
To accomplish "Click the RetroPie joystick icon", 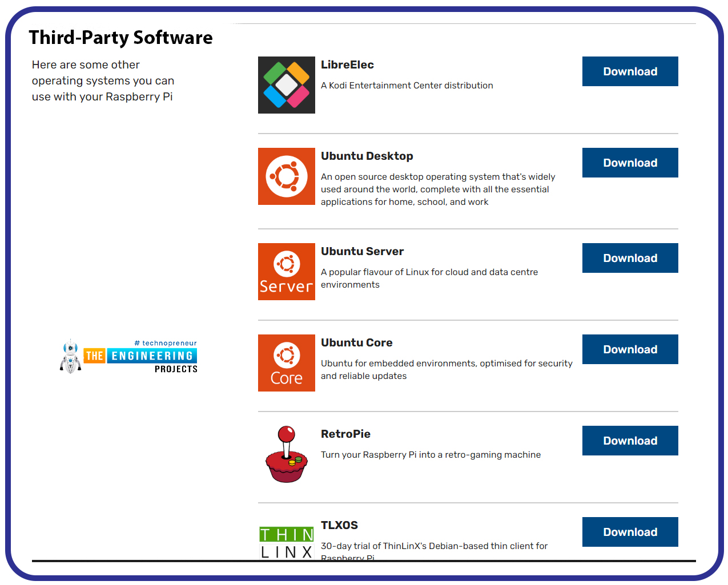I will click(x=287, y=454).
